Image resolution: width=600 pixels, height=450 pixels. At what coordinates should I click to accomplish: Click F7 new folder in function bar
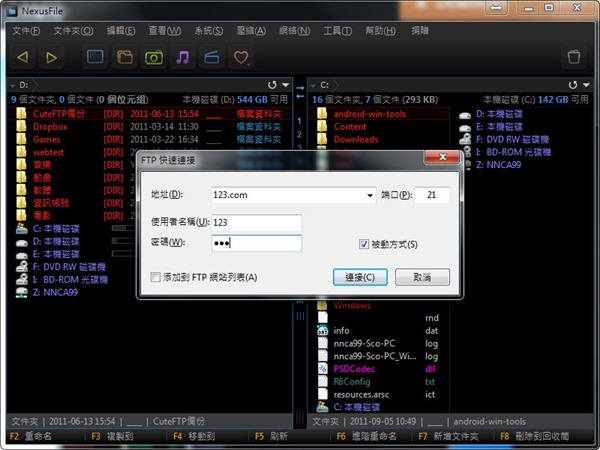click(448, 436)
